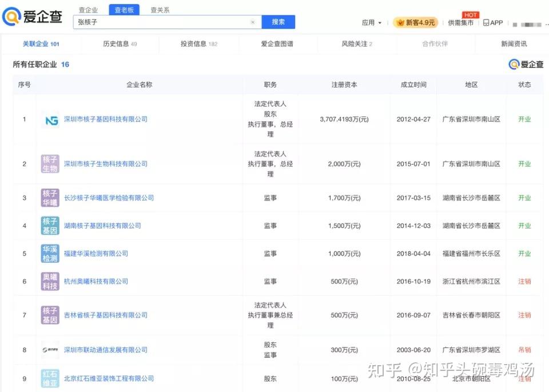This screenshot has width=549, height=392.
Task: Open the 投资信息 182 tab
Action: (199, 44)
